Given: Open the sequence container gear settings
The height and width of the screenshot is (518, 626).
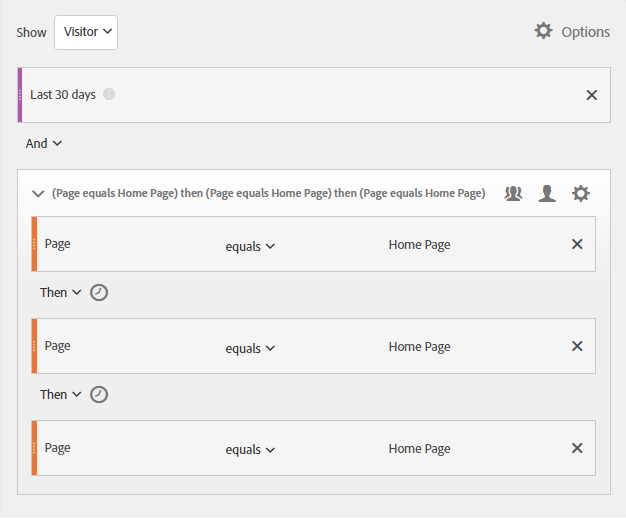Looking at the screenshot, I should click(x=581, y=194).
